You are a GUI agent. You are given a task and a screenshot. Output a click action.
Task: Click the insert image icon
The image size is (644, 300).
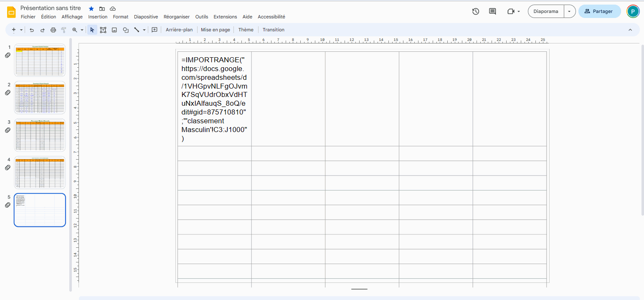point(114,30)
